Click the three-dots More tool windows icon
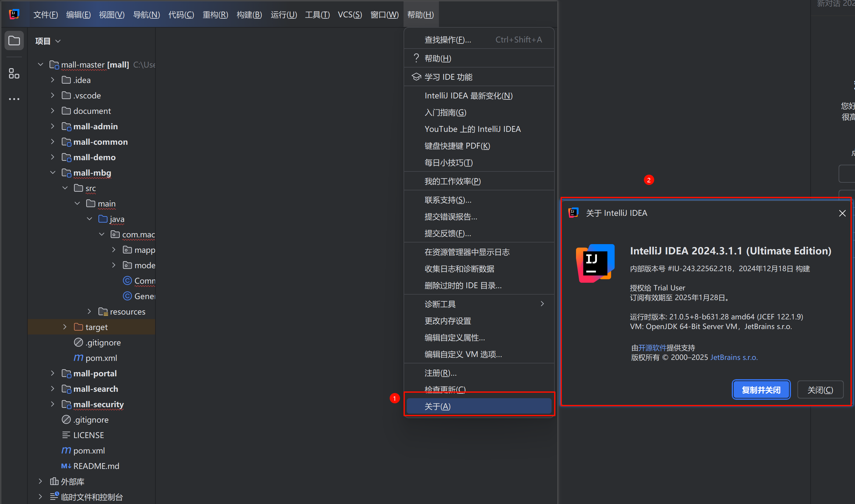Viewport: 855px width, 504px height. [x=14, y=99]
